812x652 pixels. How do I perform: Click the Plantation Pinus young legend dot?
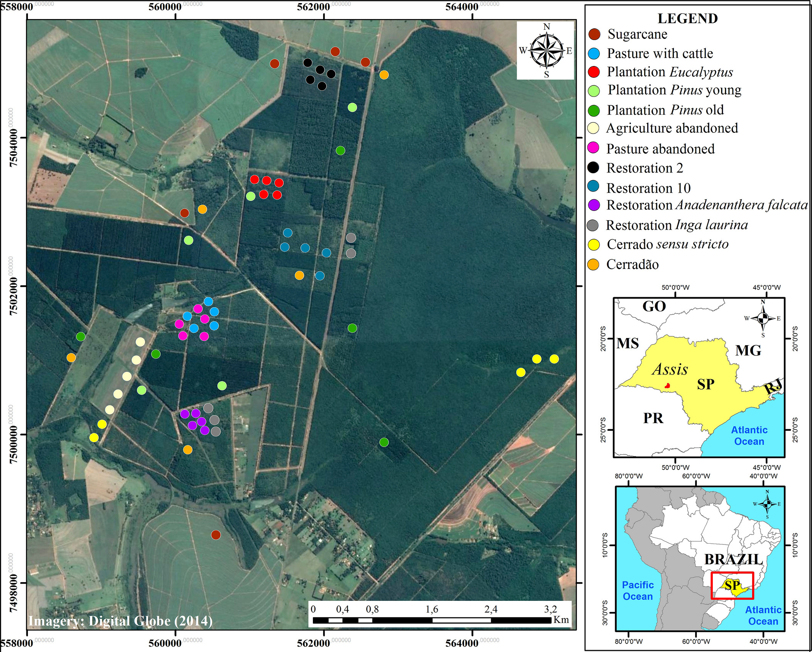594,90
